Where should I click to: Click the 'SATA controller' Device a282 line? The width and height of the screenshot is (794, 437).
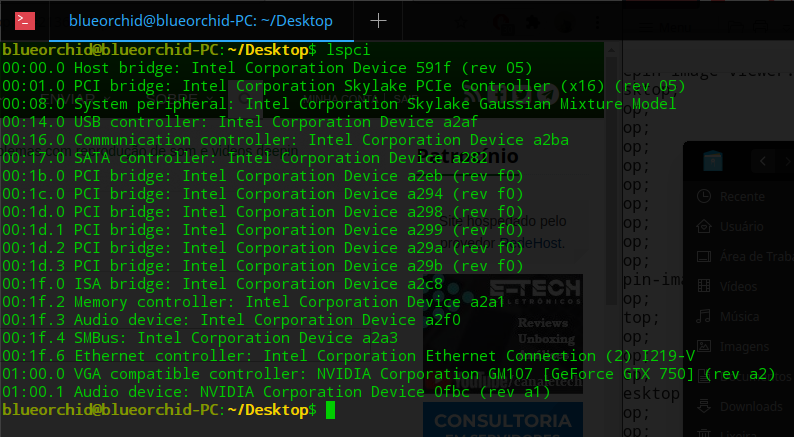click(245, 158)
